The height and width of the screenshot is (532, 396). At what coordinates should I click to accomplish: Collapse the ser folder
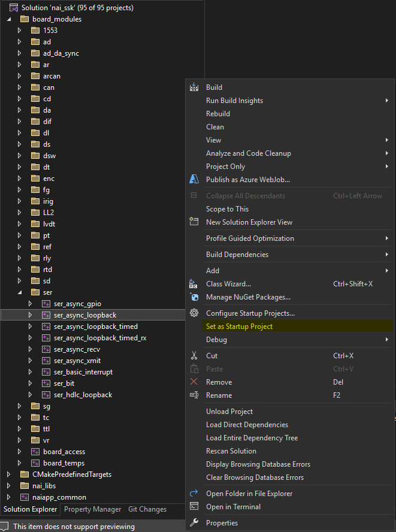20,292
